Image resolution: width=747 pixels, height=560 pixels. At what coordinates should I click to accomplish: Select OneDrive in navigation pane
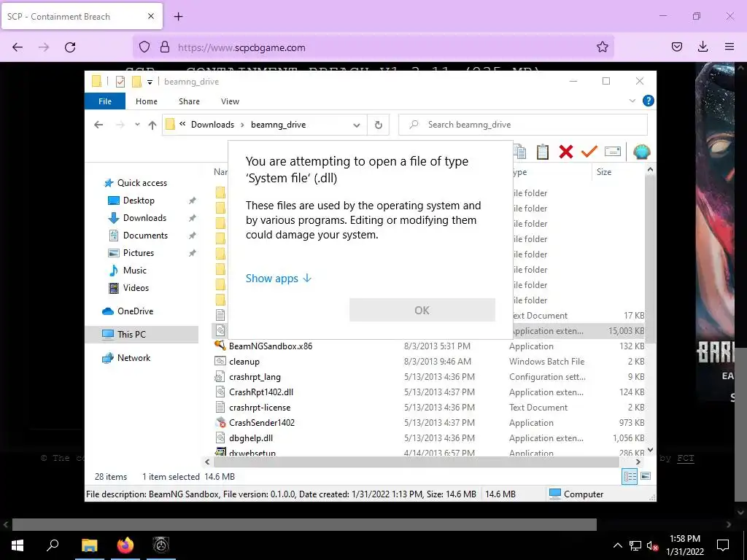(x=135, y=311)
